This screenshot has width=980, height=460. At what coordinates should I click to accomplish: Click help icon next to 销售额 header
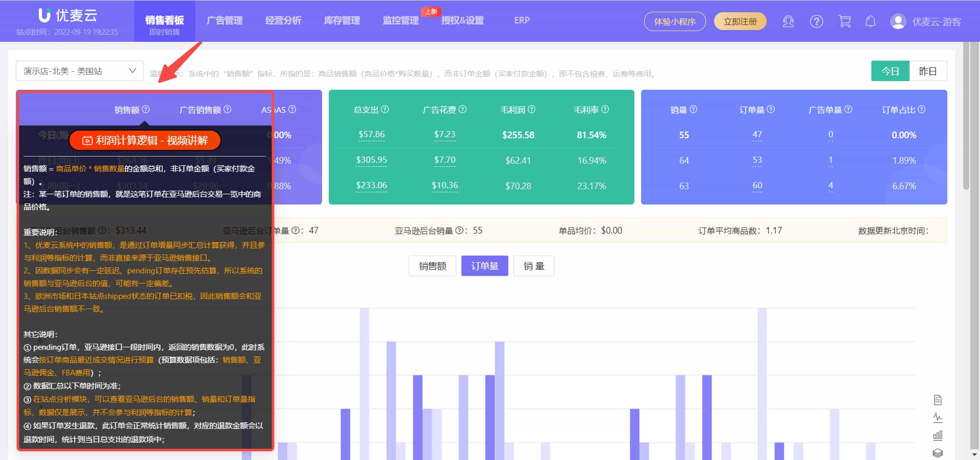[146, 110]
